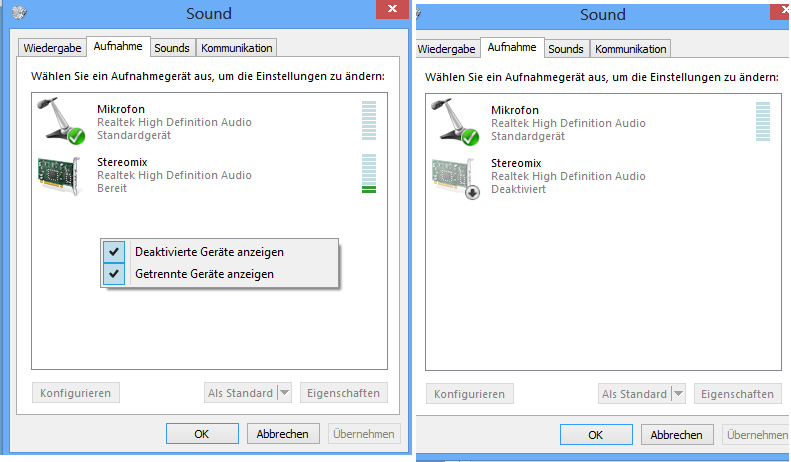Select the disabled Stereomix icon marked Deaktiviert
The image size is (791, 462).
pyautogui.click(x=456, y=179)
